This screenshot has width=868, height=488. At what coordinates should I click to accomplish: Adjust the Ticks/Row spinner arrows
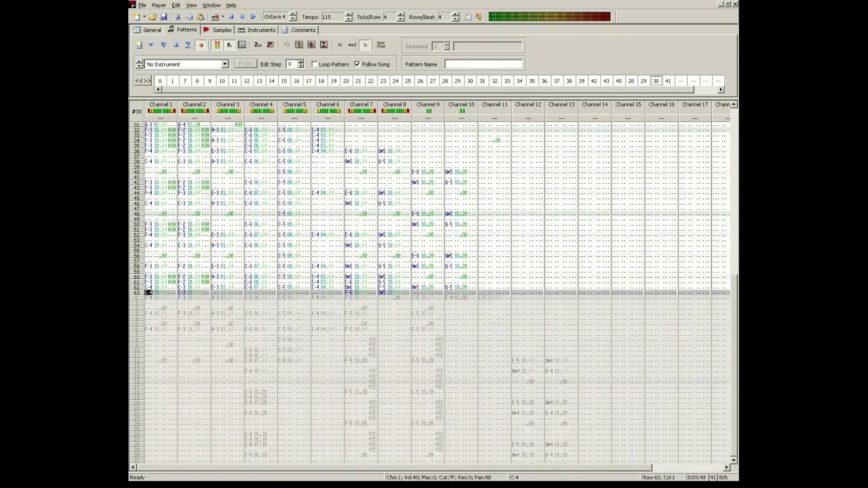pos(400,17)
